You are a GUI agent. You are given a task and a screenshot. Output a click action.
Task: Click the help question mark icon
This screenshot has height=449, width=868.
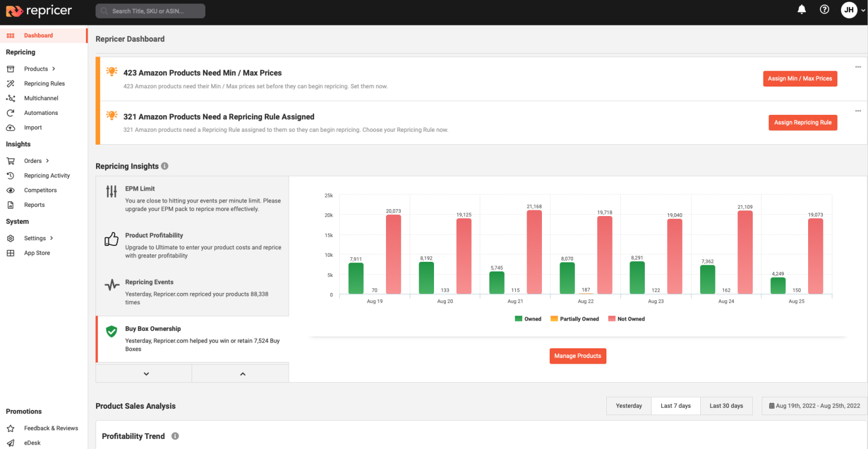pyautogui.click(x=824, y=9)
